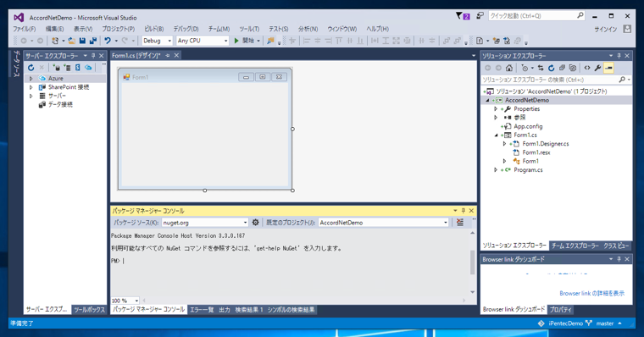Click the feedback icon beside notifications

(480, 16)
